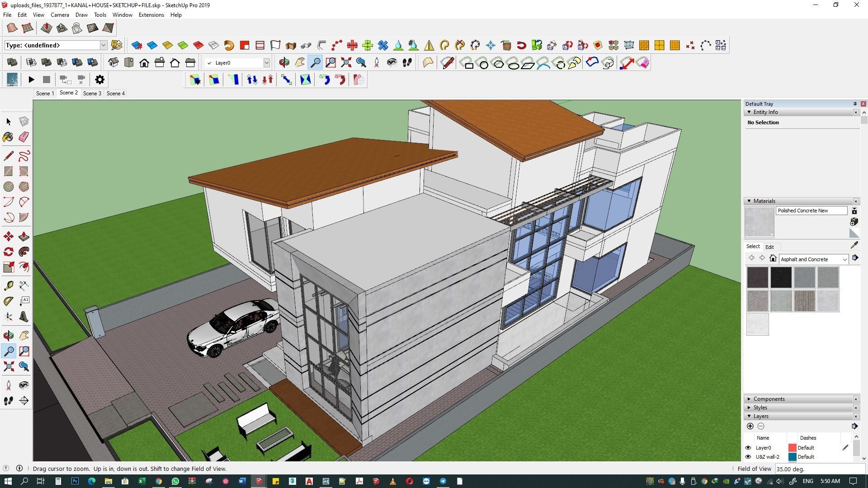
Task: Select the Protractor tool
Action: [x=9, y=301]
